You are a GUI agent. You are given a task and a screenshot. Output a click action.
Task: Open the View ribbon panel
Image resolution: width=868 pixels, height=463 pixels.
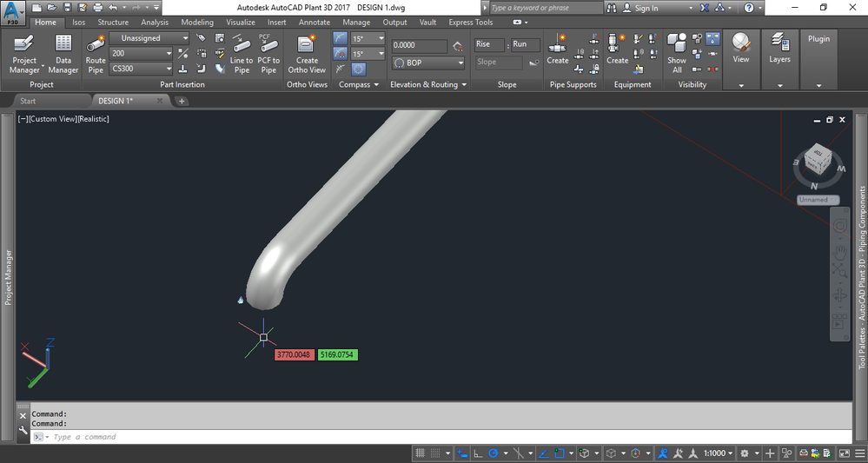(x=740, y=60)
